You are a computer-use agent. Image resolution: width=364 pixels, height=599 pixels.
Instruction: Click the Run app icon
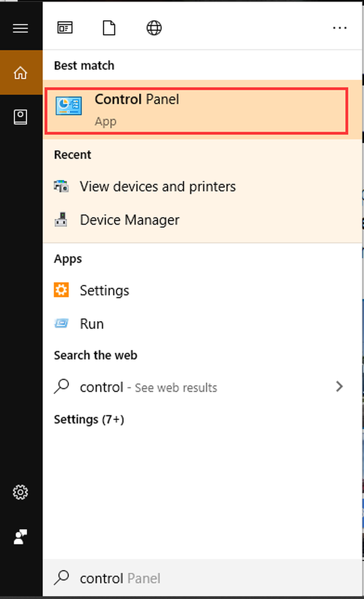point(61,323)
